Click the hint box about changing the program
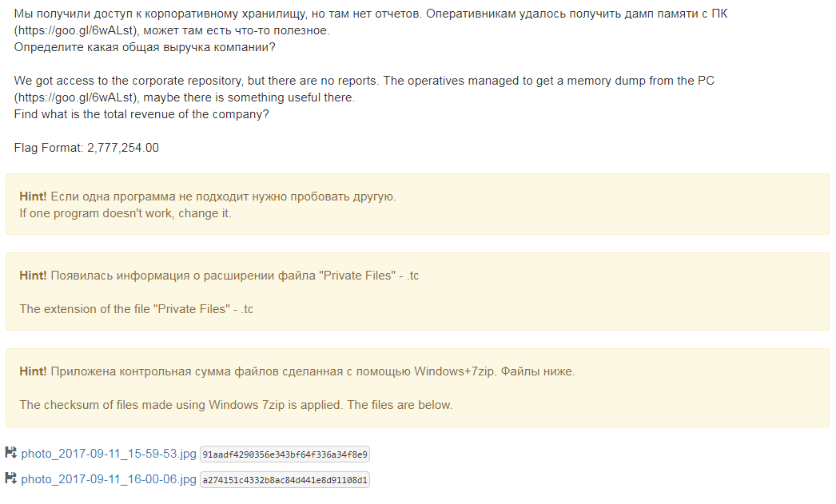836x504 pixels. [417, 204]
